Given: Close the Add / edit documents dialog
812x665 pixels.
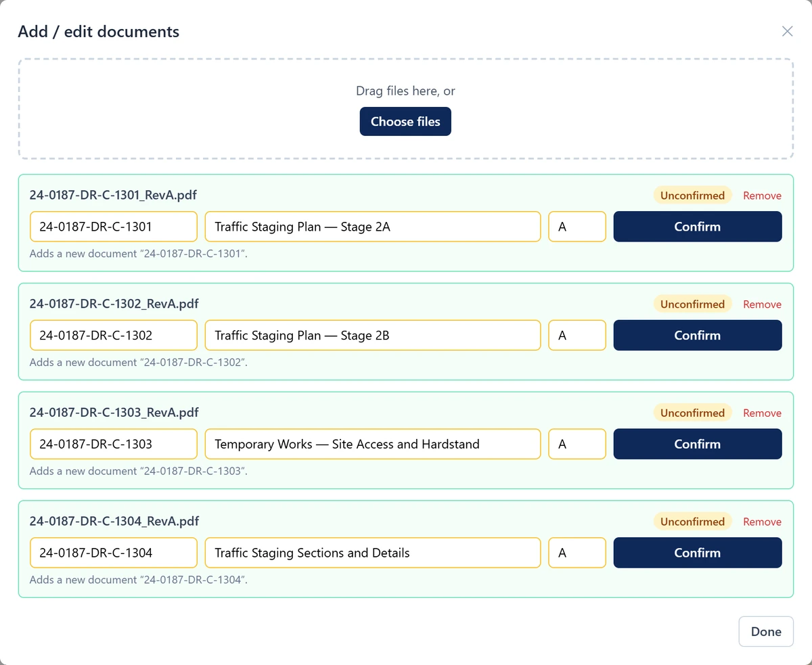Looking at the screenshot, I should [787, 31].
